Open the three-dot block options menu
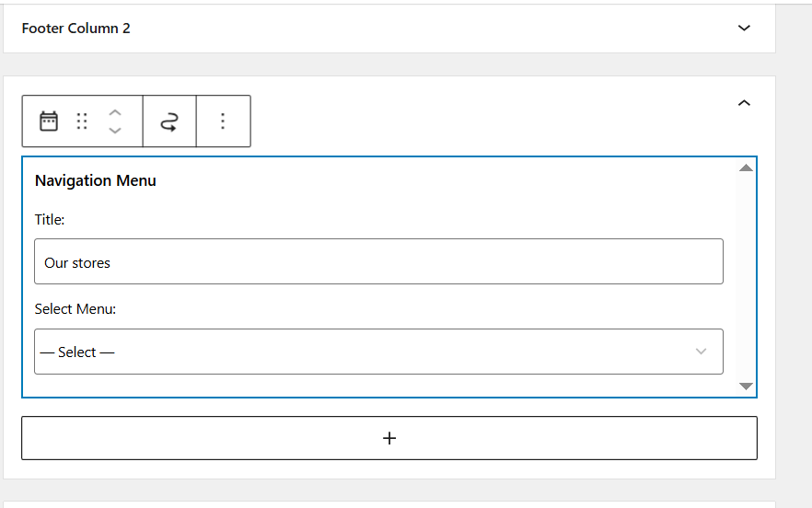This screenshot has height=508, width=812. coord(223,121)
